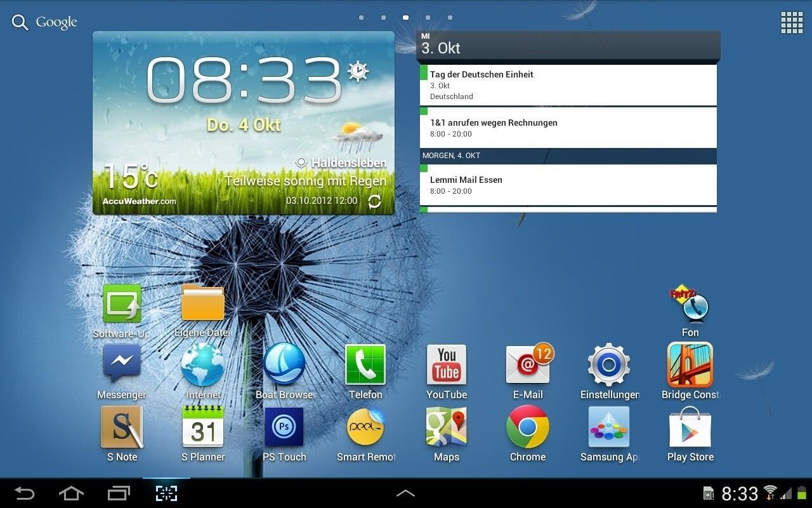
Task: Open event 1&1 anrufen wegen Rechnungen
Action: click(568, 128)
